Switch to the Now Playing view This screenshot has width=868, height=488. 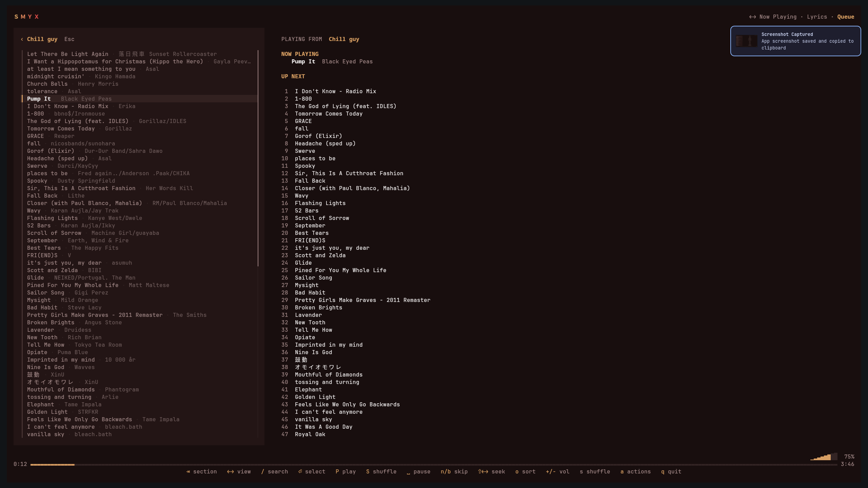(x=778, y=17)
